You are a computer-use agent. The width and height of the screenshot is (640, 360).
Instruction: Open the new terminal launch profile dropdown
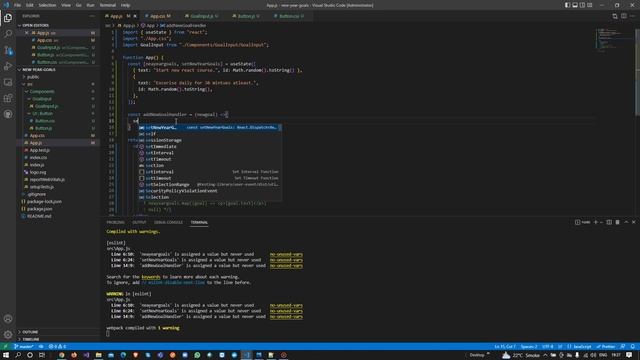(x=602, y=222)
